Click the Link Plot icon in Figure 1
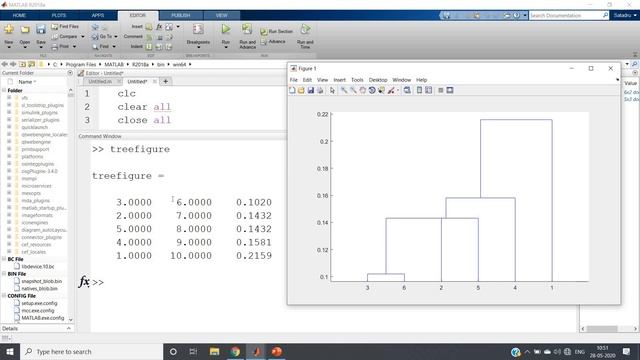The height and width of the screenshot is (360, 640). tap(407, 90)
